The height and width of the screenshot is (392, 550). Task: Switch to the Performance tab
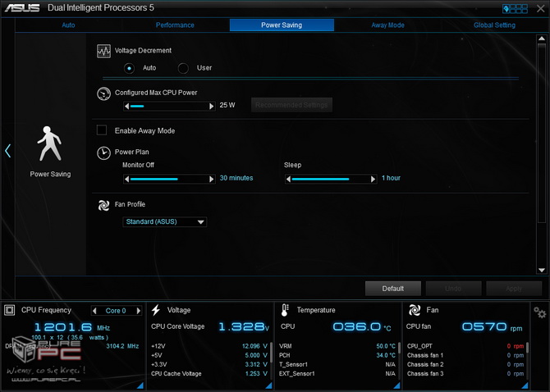[175, 25]
